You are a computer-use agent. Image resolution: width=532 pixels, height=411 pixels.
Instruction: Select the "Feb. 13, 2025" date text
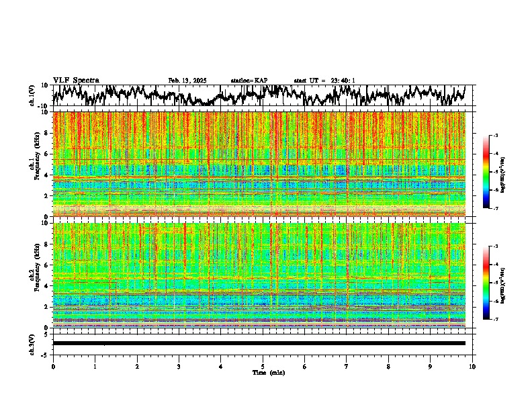pyautogui.click(x=187, y=81)
